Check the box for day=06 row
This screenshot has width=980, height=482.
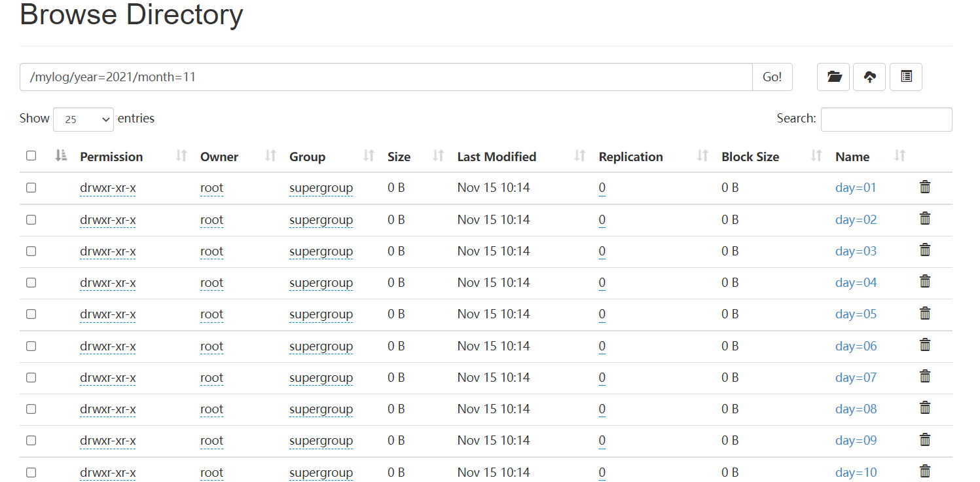pos(31,346)
